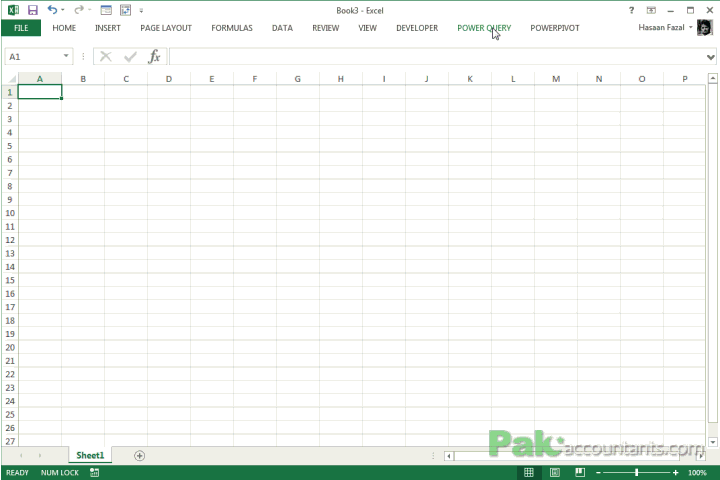720x480 pixels.
Task: Click inside the Name Box showing A1
Action: pos(33,56)
